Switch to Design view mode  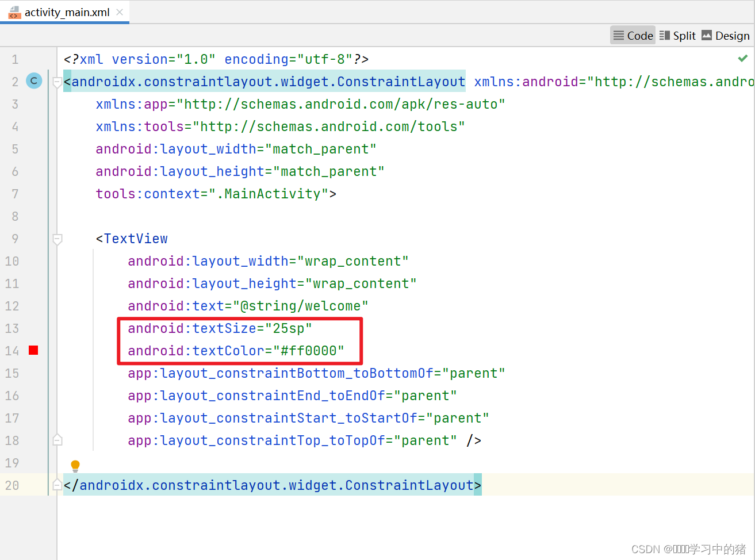pyautogui.click(x=726, y=36)
